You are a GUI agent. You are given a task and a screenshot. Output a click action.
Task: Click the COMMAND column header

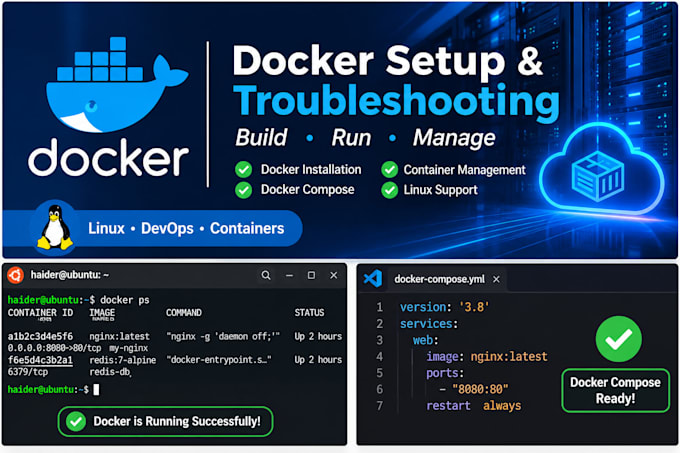click(184, 313)
